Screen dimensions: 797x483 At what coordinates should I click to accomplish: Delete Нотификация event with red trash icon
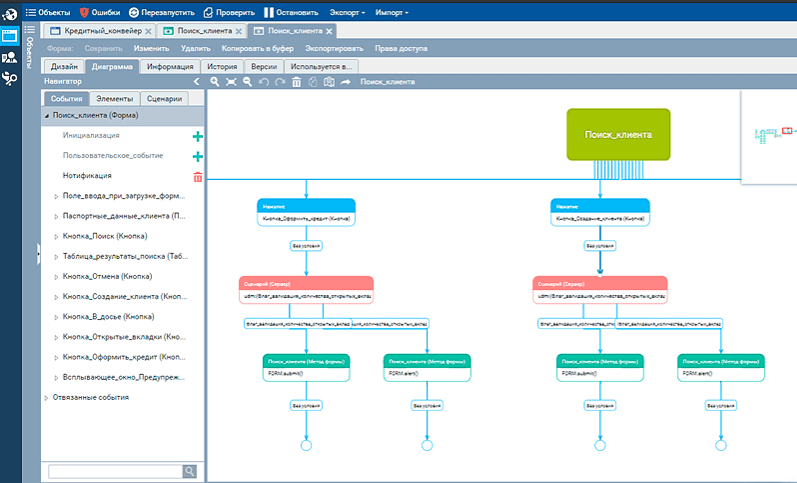198,177
